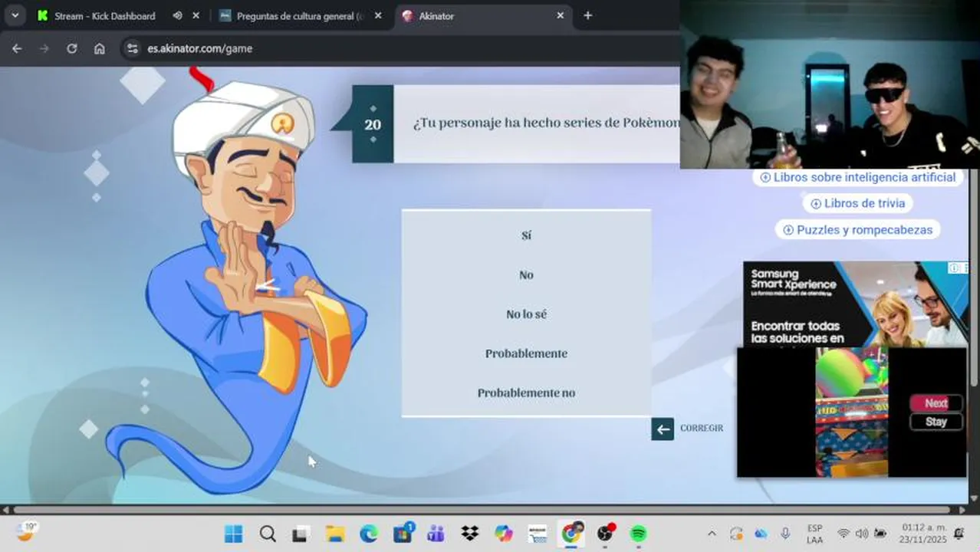
Task: Open Windows Search from the taskbar
Action: [x=267, y=534]
